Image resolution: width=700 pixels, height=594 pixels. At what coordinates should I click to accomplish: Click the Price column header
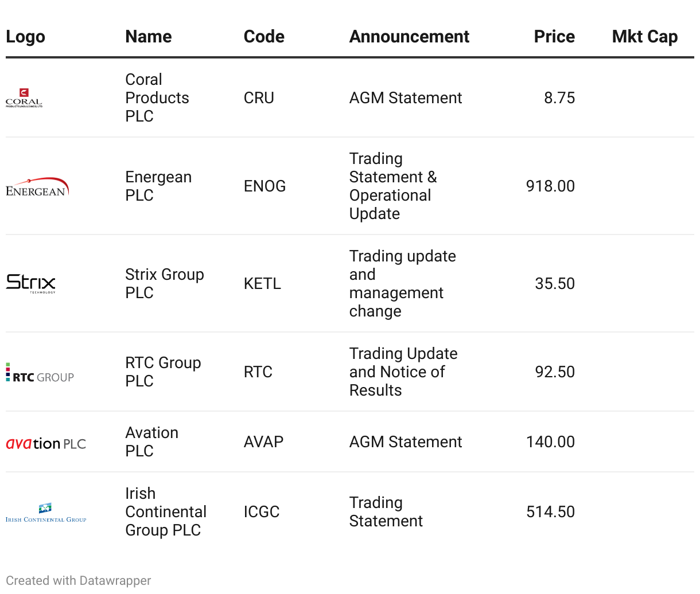pos(554,37)
